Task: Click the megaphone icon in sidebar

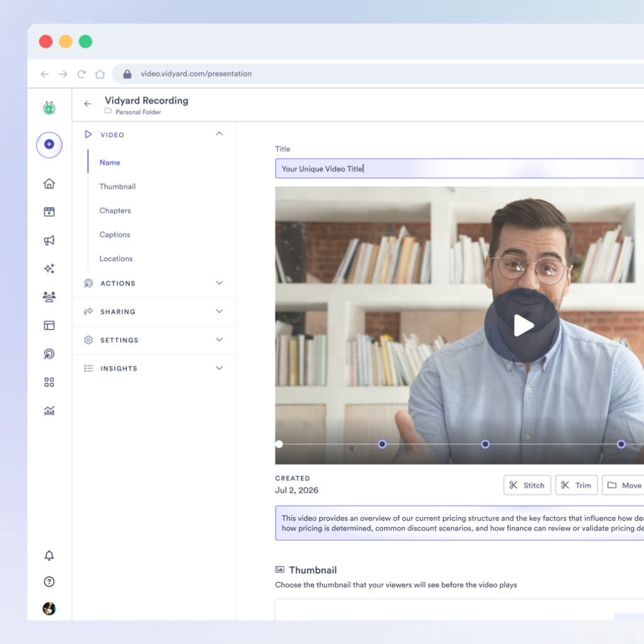Action: pyautogui.click(x=49, y=240)
